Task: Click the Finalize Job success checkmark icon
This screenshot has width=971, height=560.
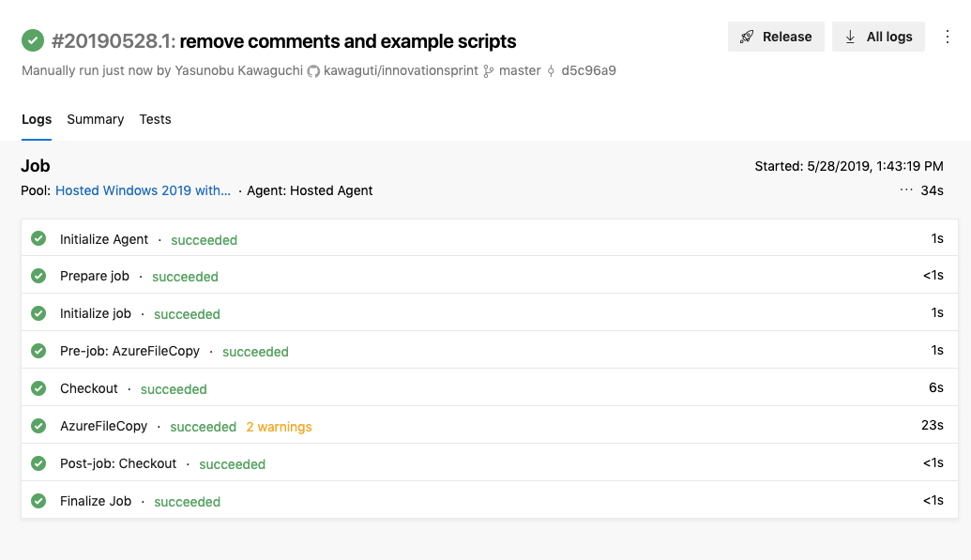Action: [x=38, y=501]
